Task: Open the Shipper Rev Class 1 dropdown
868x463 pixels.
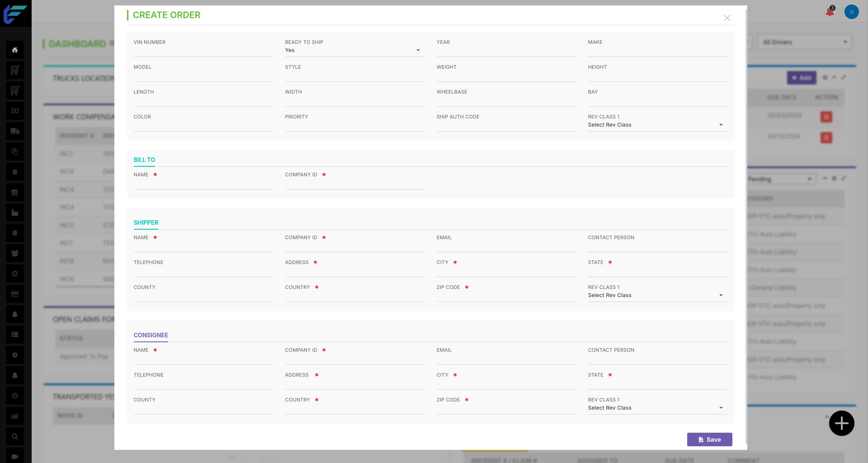Action: [657, 295]
